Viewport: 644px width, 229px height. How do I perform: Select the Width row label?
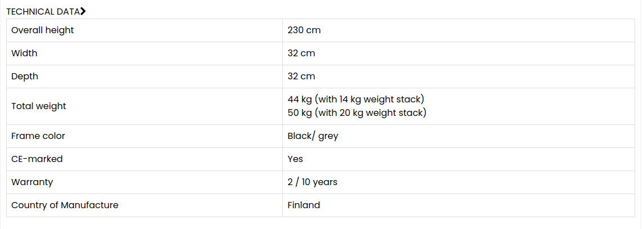[24, 53]
